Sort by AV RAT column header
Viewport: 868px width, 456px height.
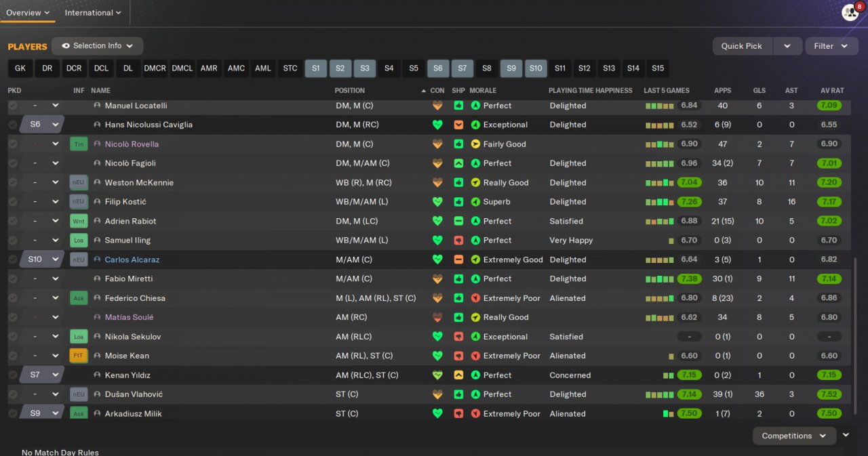[832, 90]
